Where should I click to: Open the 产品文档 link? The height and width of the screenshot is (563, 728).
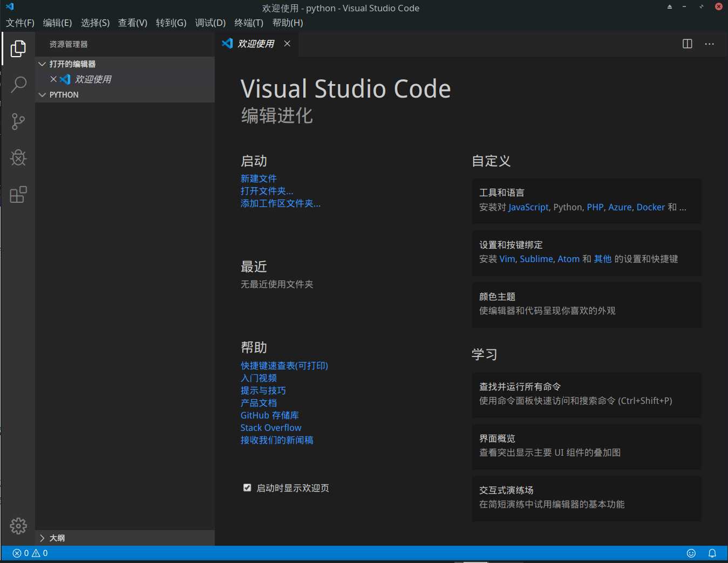click(258, 403)
